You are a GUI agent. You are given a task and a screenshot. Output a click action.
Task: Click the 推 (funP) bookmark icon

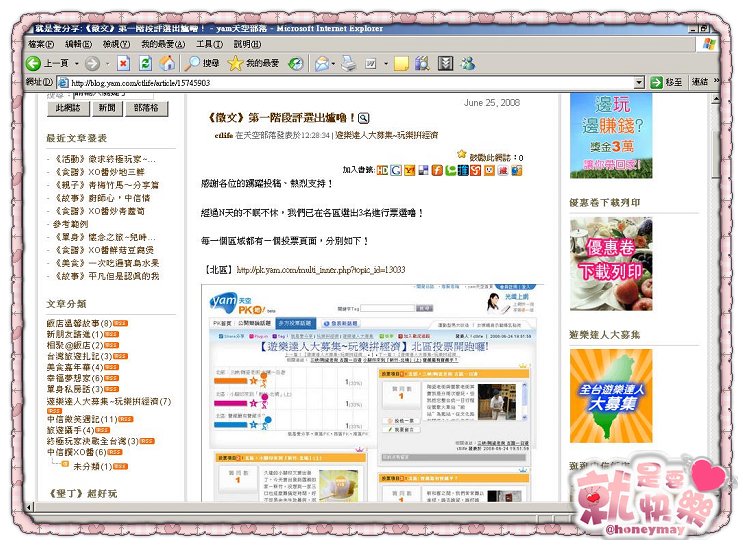click(x=463, y=170)
